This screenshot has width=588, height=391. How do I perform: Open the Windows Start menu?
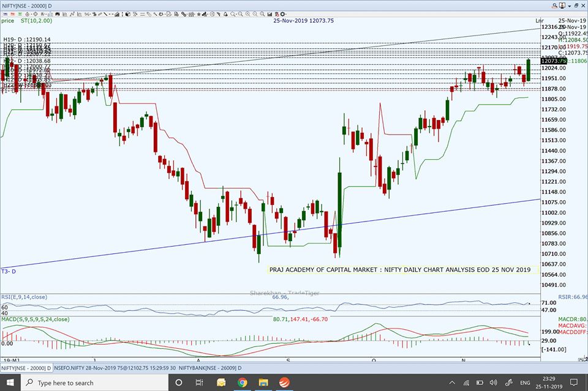point(10,382)
